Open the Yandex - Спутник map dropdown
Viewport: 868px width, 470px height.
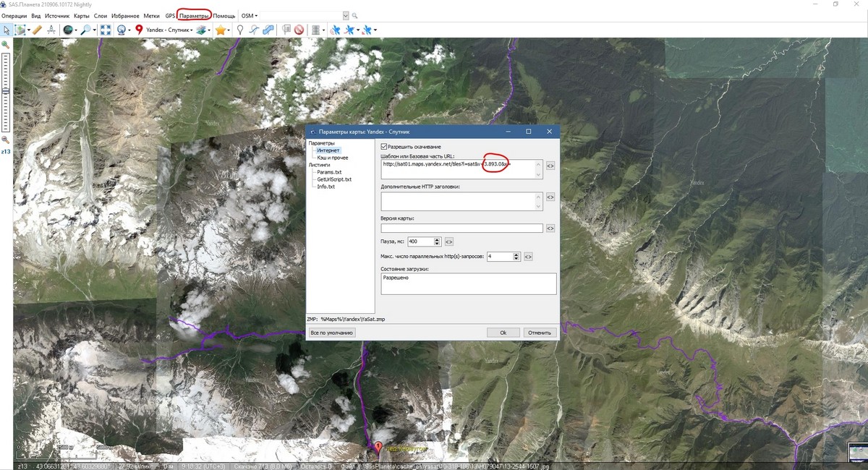pos(168,30)
